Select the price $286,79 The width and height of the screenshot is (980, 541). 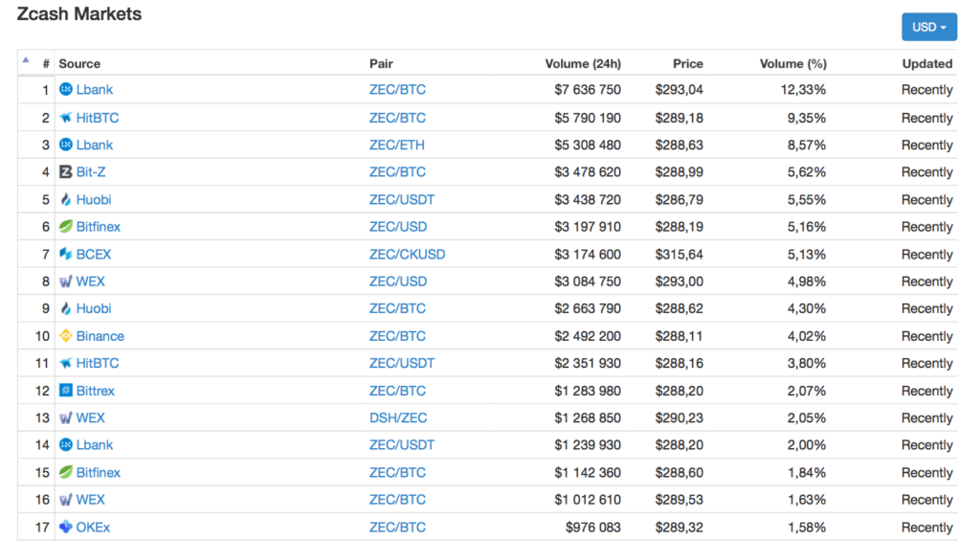(x=679, y=199)
